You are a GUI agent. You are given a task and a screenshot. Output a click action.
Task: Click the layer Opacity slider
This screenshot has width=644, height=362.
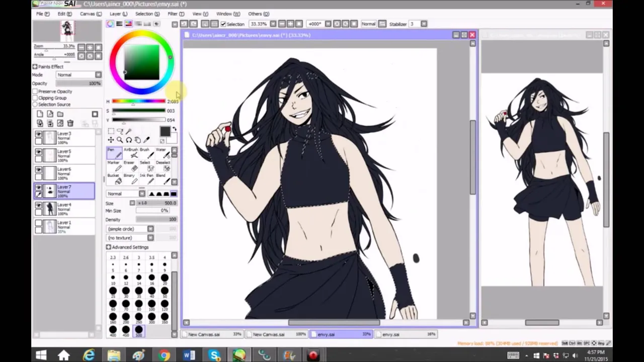click(78, 83)
